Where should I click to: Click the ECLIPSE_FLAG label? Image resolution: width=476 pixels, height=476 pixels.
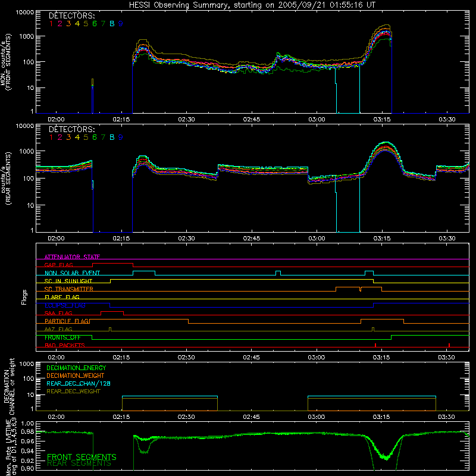pyautogui.click(x=65, y=305)
